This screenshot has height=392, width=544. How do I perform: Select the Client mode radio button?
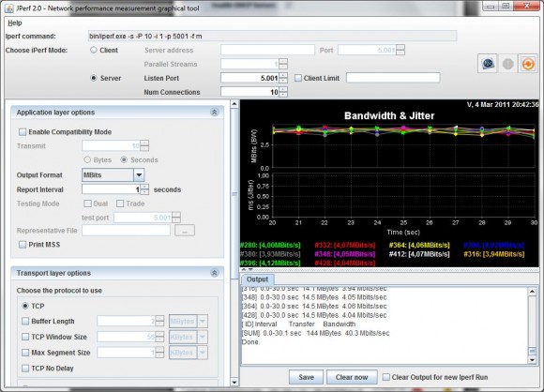(x=94, y=50)
